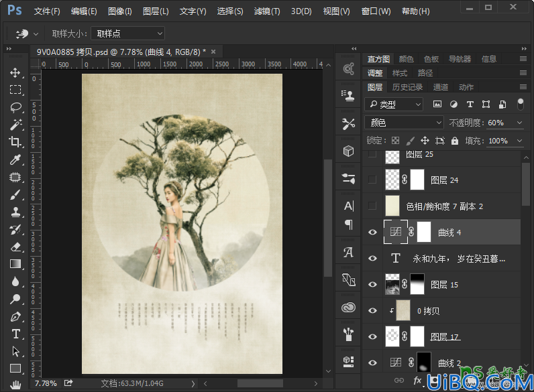
Task: Click the 图层 15 layer thumbnail
Action: click(x=392, y=284)
